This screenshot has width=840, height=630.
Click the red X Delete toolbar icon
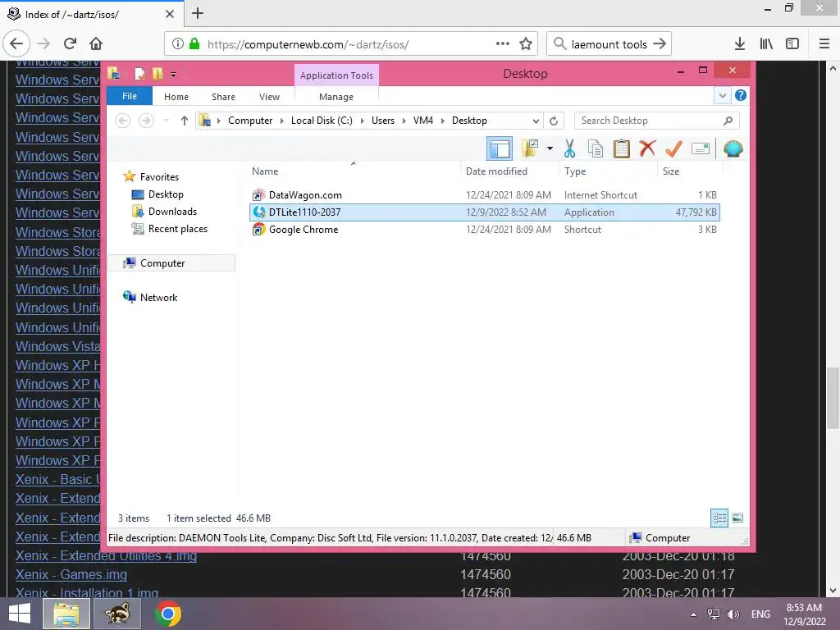(647, 148)
